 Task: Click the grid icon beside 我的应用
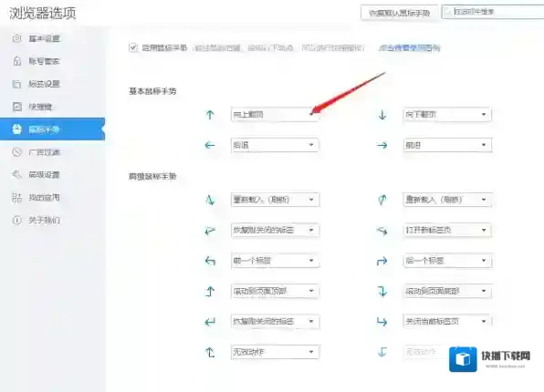[17, 197]
